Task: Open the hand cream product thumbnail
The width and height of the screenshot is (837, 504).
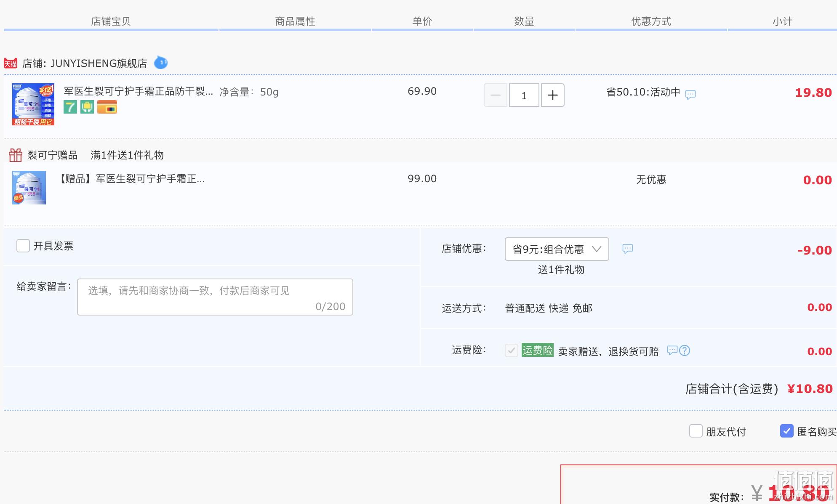Action: pos(33,104)
